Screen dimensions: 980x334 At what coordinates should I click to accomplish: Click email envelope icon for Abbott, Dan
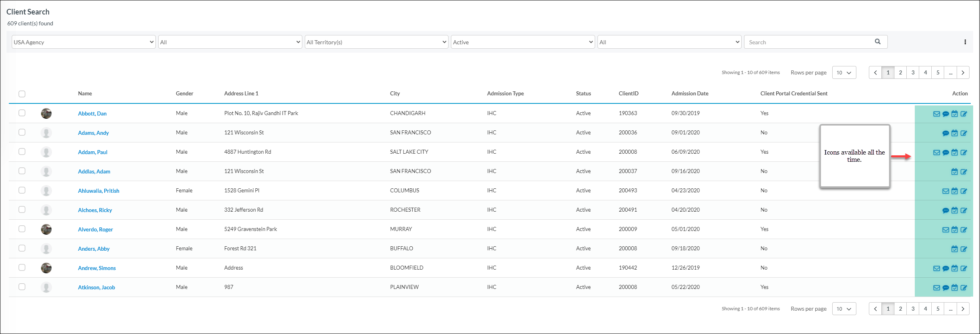pyautogui.click(x=937, y=114)
